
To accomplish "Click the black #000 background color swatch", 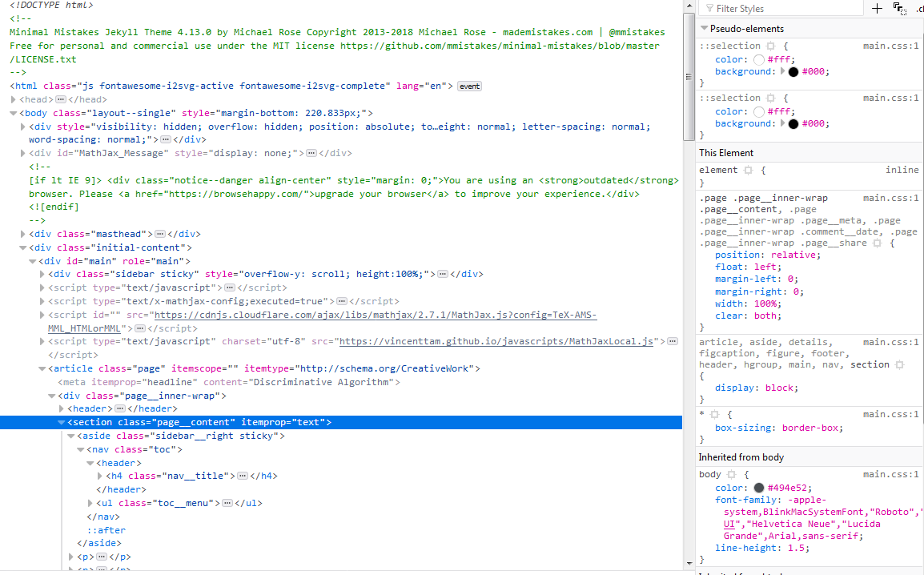I will click(793, 72).
